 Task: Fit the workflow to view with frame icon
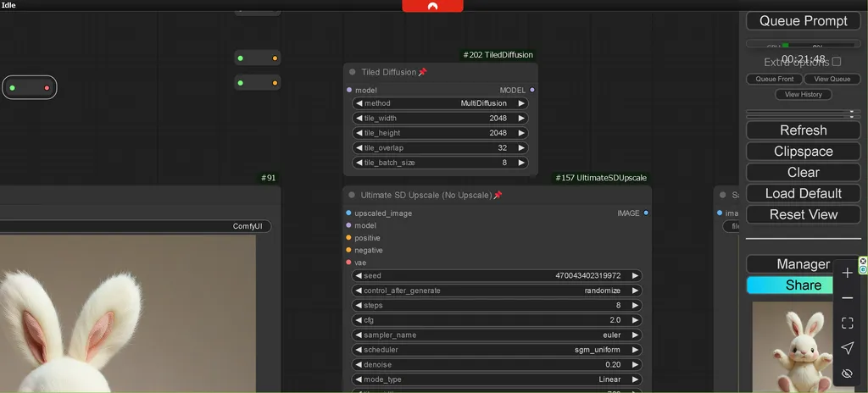click(x=847, y=324)
